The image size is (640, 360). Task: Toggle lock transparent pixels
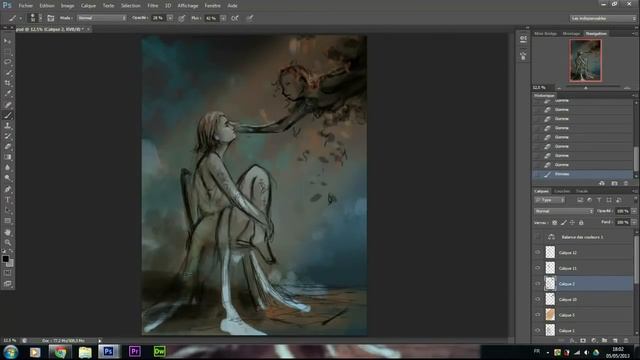tap(554, 222)
